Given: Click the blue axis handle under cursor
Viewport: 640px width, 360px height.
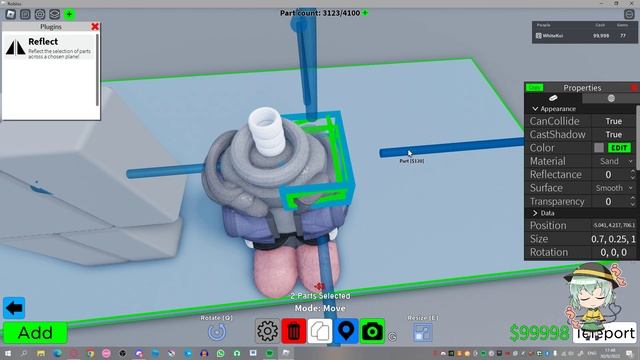Looking at the screenshot, I should (451, 148).
